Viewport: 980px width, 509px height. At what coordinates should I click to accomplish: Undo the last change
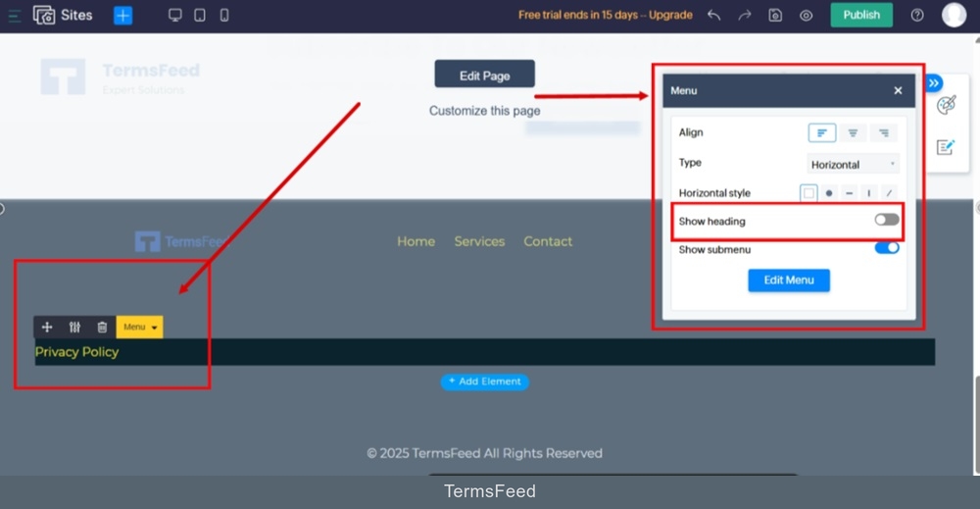713,15
